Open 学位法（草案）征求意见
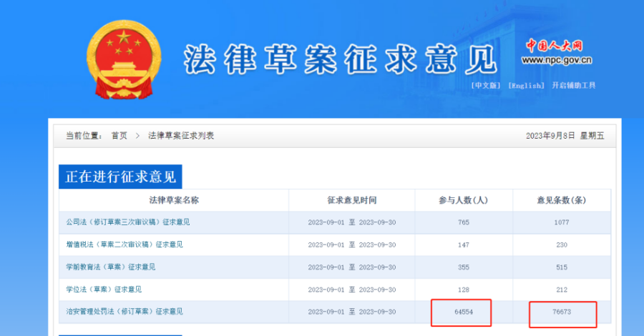This screenshot has height=336, width=644. click(104, 289)
